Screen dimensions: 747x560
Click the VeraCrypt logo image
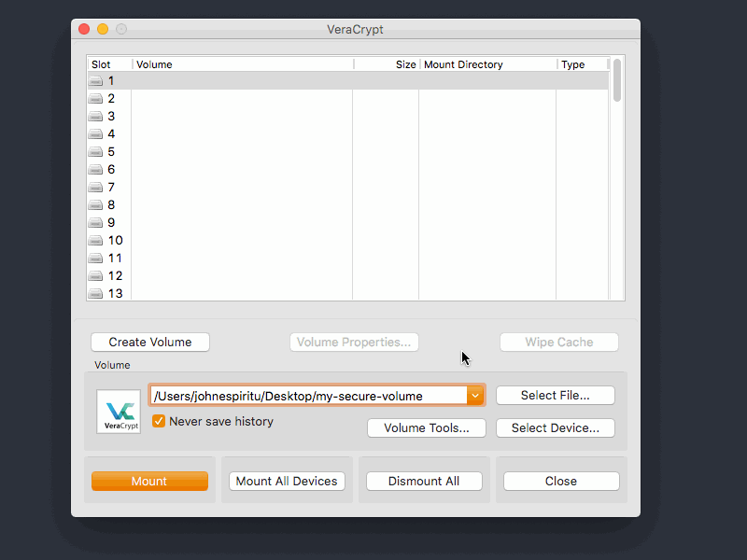click(119, 412)
